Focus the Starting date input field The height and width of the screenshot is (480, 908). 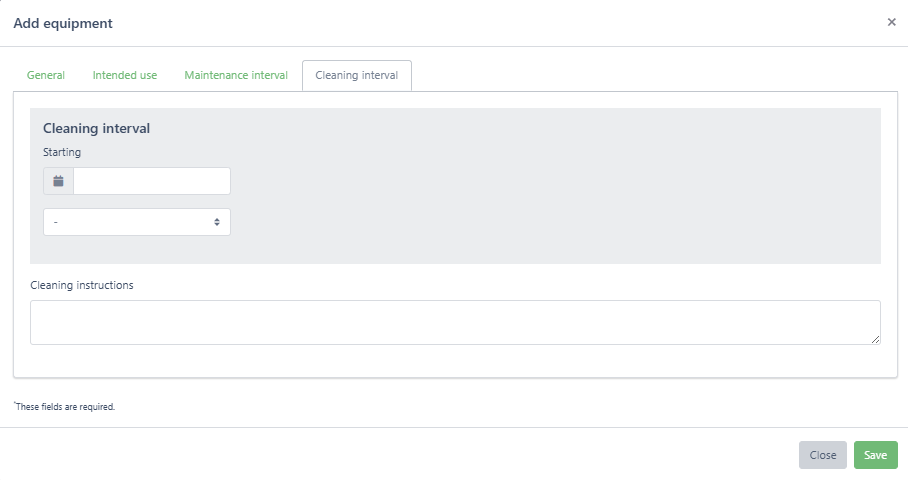pyautogui.click(x=152, y=181)
